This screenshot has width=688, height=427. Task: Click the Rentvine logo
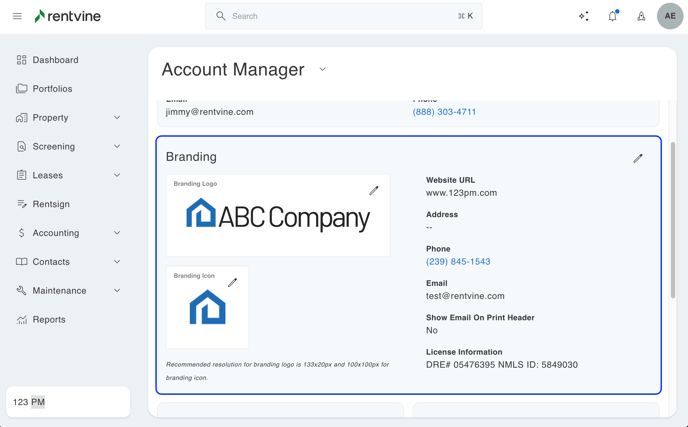pos(68,16)
